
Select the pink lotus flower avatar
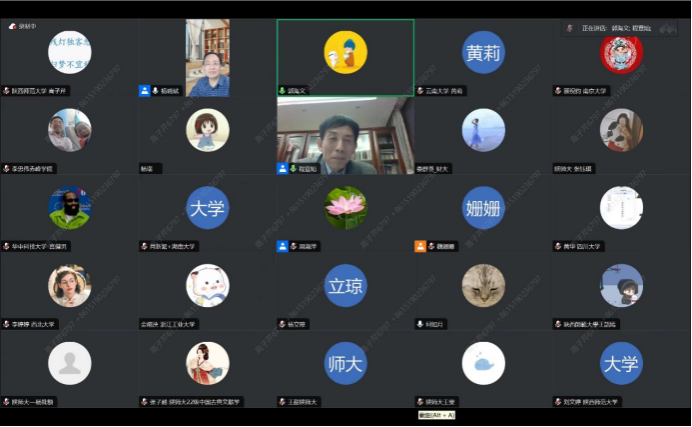click(x=345, y=207)
